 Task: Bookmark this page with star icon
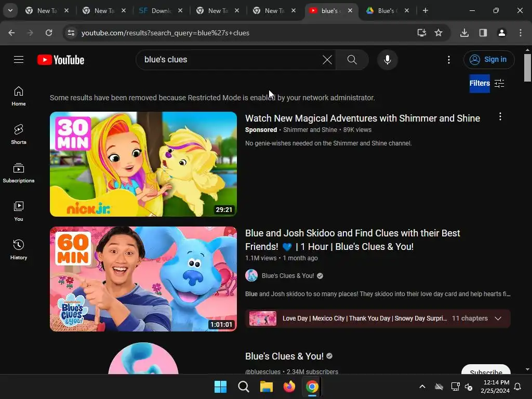pos(438,33)
